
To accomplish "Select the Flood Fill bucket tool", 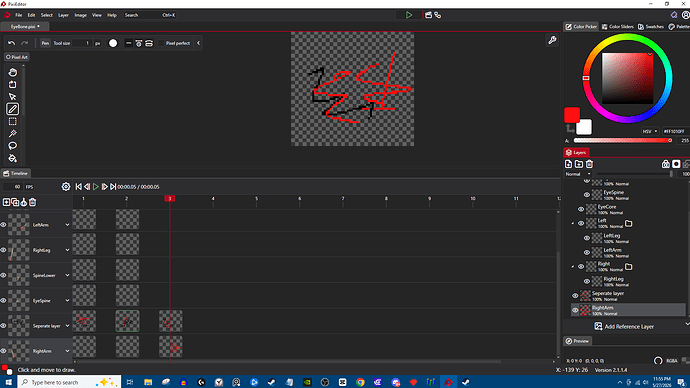I will point(13,158).
